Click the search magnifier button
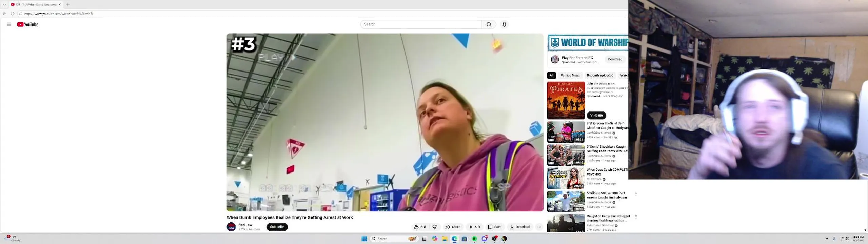Screen dimensions: 868x244 [x=489, y=24]
